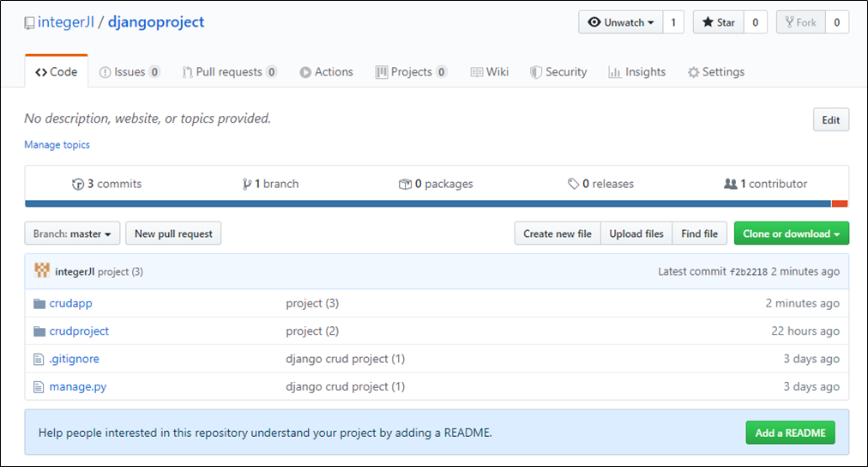This screenshot has width=868, height=467.
Task: Star the repository
Action: pos(719,22)
